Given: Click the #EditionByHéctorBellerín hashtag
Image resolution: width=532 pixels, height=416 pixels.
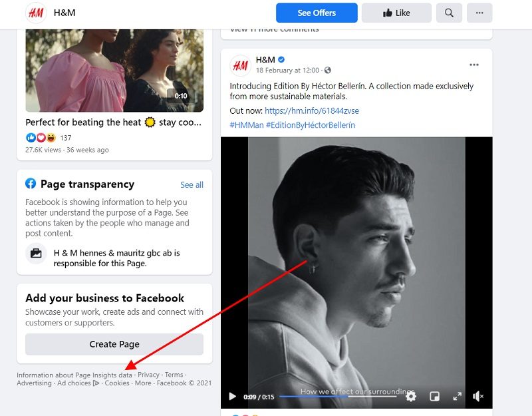Looking at the screenshot, I should pos(311,125).
